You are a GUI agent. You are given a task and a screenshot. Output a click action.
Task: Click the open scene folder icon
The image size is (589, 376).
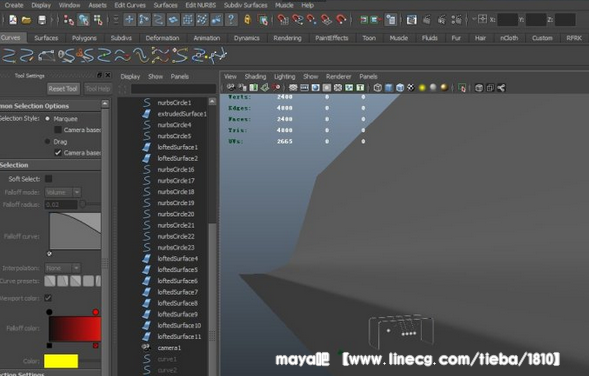[x=26, y=20]
